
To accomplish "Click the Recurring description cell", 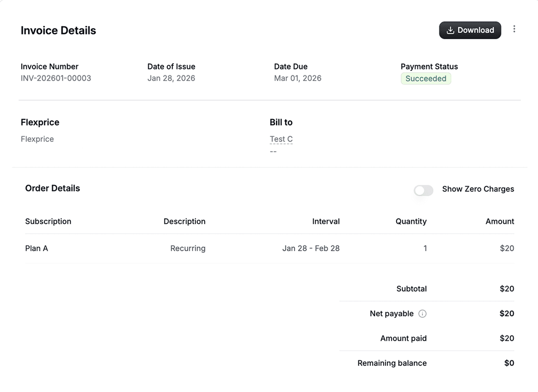I will coord(188,248).
